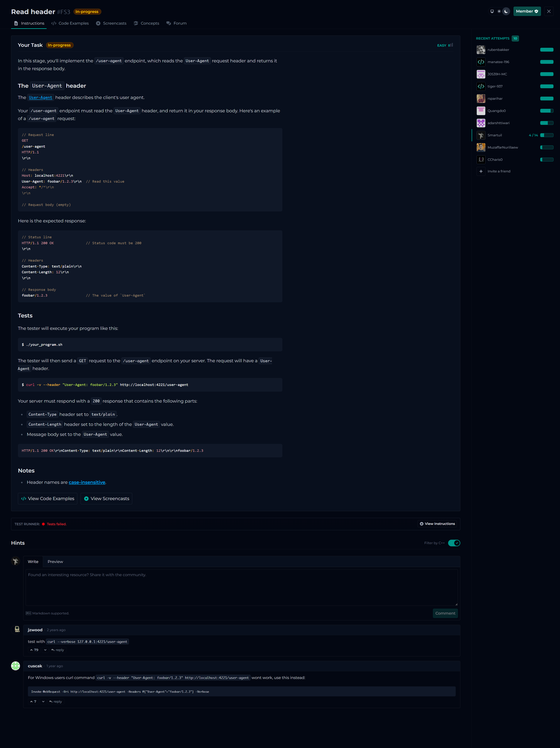Open the Code Examples tab
560x748 pixels.
point(70,23)
